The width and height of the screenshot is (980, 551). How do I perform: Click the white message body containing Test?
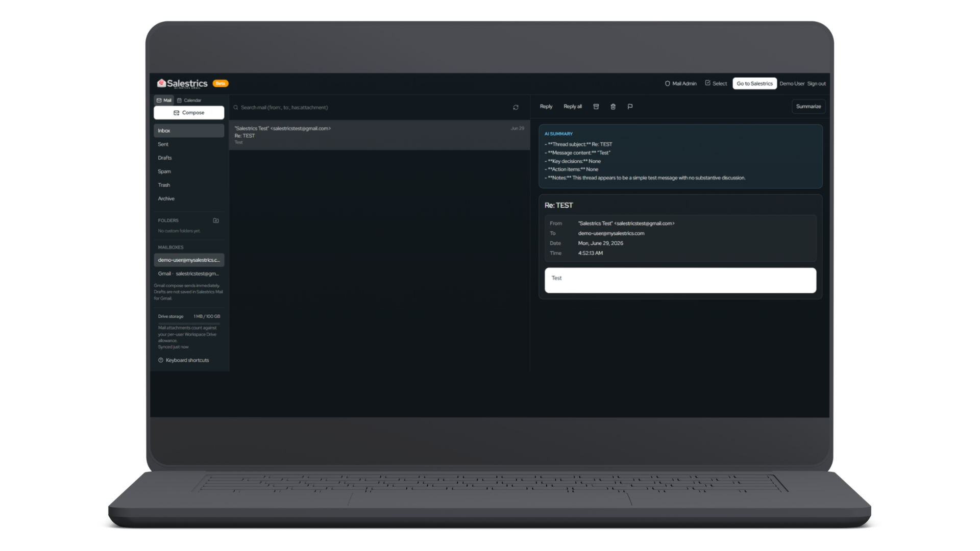pyautogui.click(x=680, y=281)
